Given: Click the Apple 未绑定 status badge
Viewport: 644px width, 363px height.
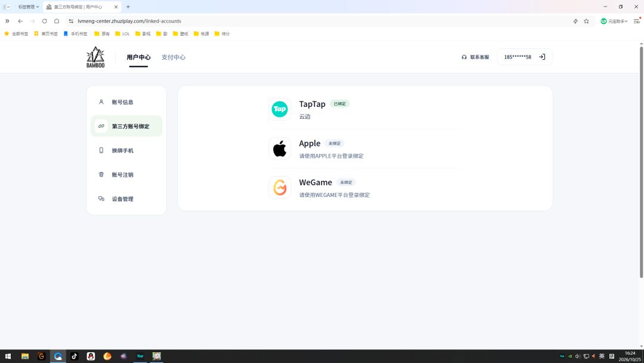Looking at the screenshot, I should pyautogui.click(x=335, y=143).
